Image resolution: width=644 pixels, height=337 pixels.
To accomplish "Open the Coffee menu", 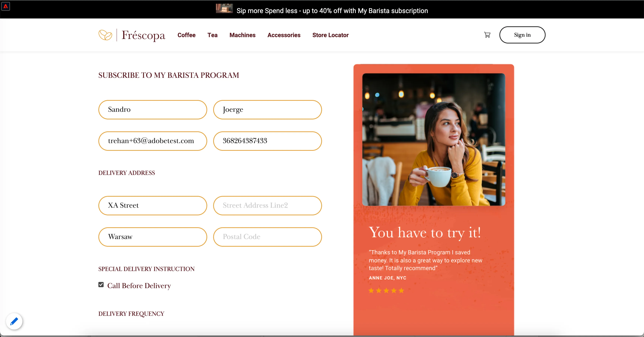I will point(187,35).
